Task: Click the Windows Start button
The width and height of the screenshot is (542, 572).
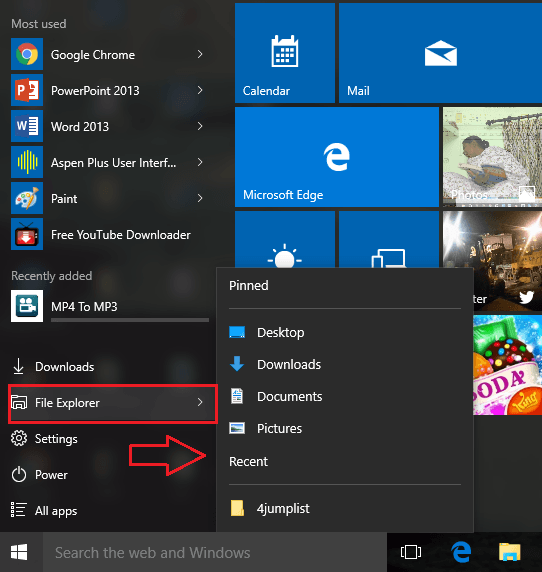Action: [19, 552]
